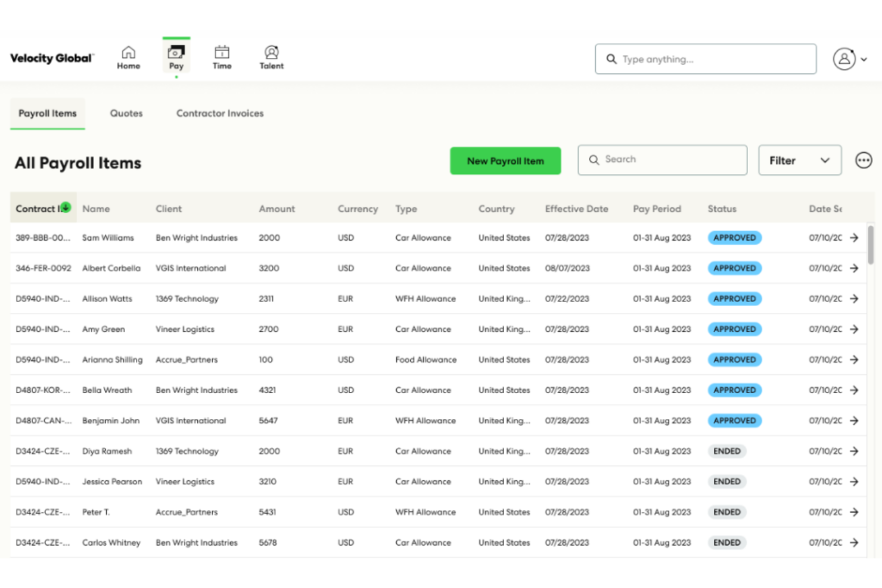Sort by the Status column header
The image size is (882, 588).
(722, 209)
